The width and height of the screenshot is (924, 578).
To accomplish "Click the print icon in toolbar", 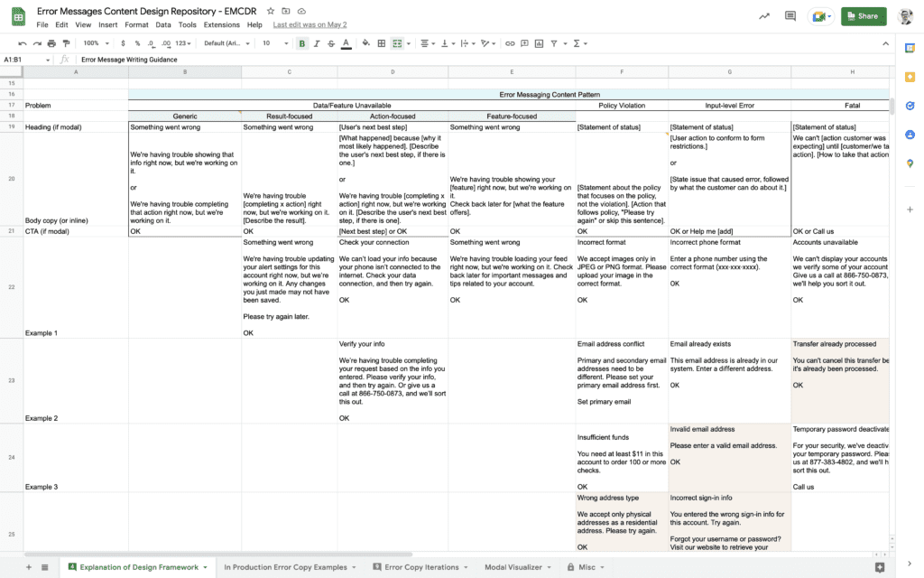I will click(x=52, y=42).
